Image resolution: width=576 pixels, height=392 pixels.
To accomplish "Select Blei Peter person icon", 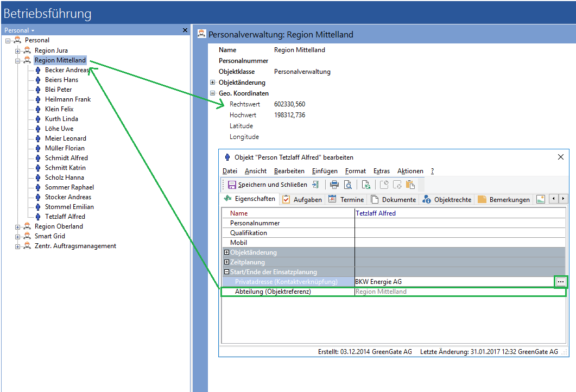I will click(38, 90).
